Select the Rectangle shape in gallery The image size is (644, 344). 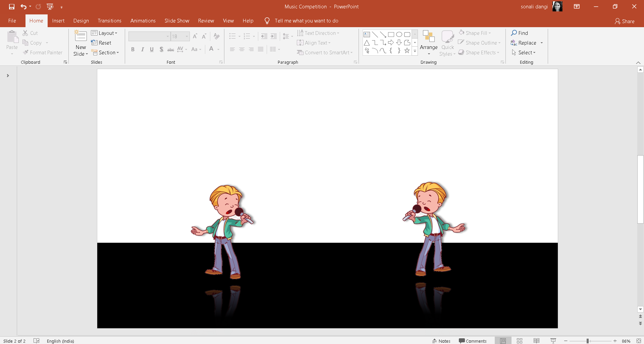point(391,34)
